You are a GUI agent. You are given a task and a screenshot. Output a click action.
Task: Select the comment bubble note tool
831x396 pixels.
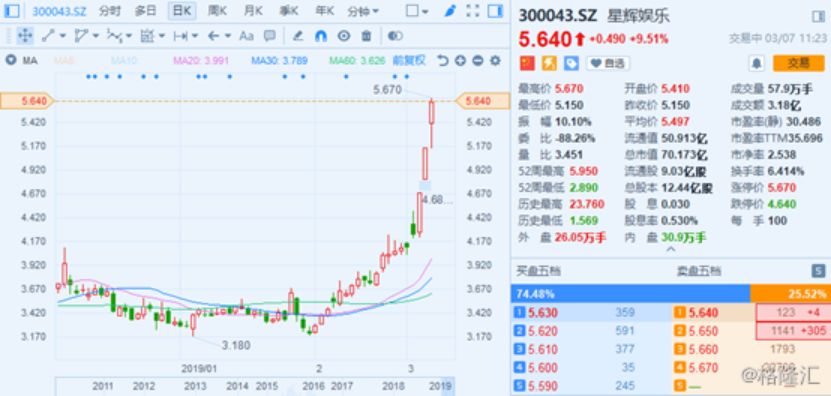click(270, 36)
